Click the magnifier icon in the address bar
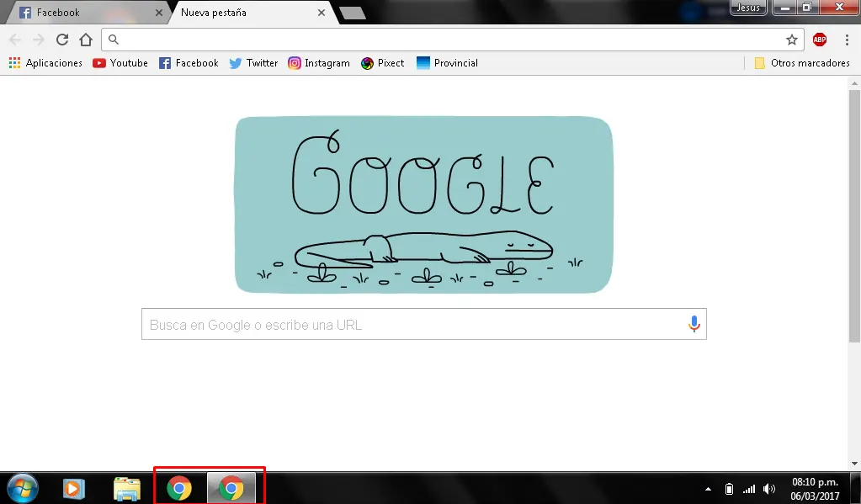 (x=113, y=40)
